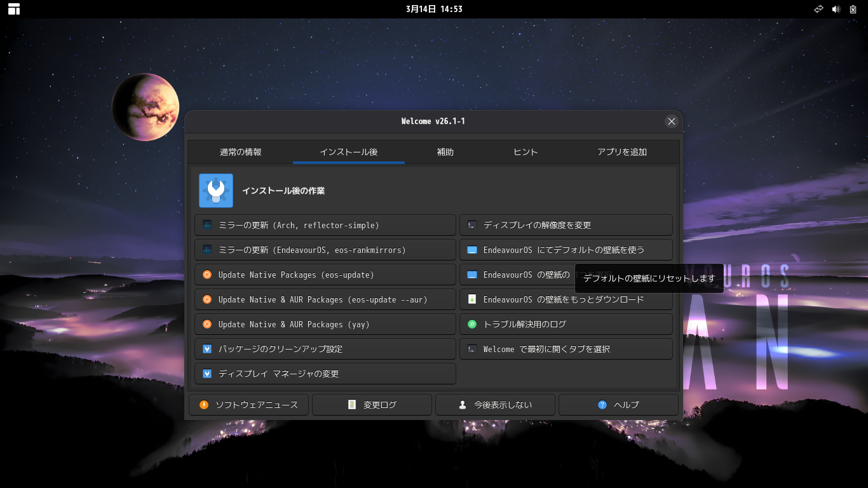The image size is (868, 488).
Task: Click the network connection icon in system tray
Action: [818, 9]
